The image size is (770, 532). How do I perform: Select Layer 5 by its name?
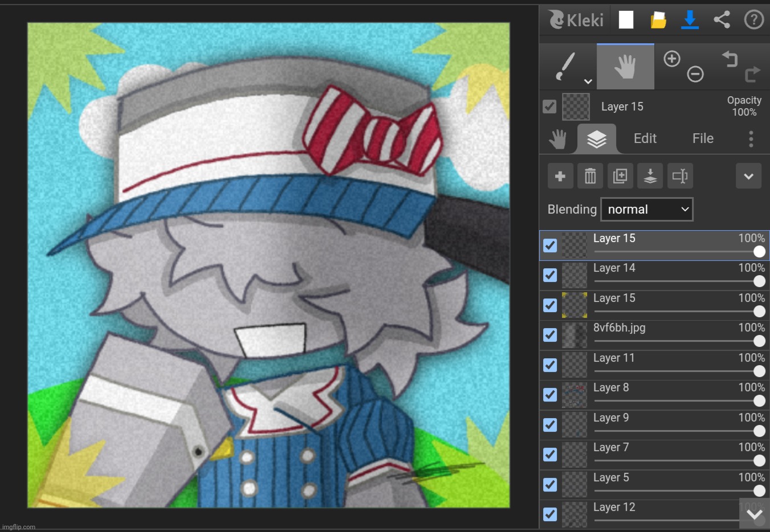(611, 478)
